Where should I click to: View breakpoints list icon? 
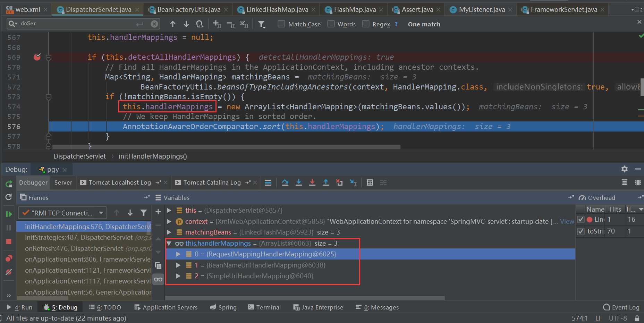pyautogui.click(x=9, y=258)
